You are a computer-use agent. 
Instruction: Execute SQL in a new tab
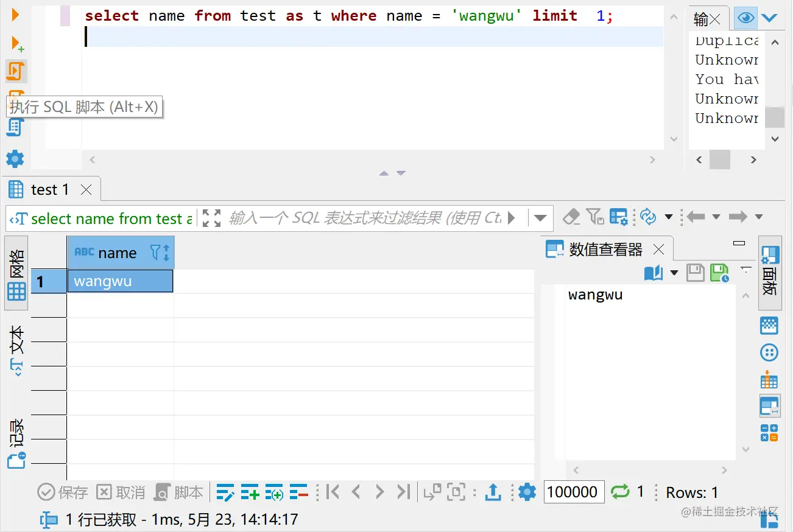(17, 43)
